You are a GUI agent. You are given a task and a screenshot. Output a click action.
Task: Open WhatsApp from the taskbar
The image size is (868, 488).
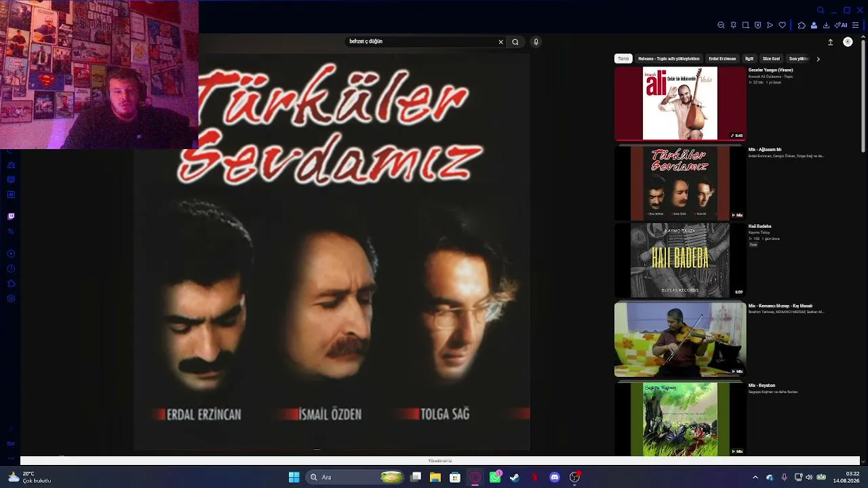coord(495,477)
